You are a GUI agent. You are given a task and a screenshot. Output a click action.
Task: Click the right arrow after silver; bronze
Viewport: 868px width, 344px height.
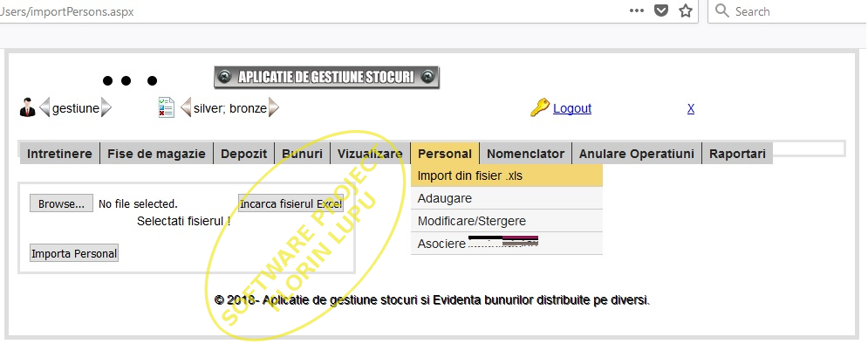coord(274,107)
